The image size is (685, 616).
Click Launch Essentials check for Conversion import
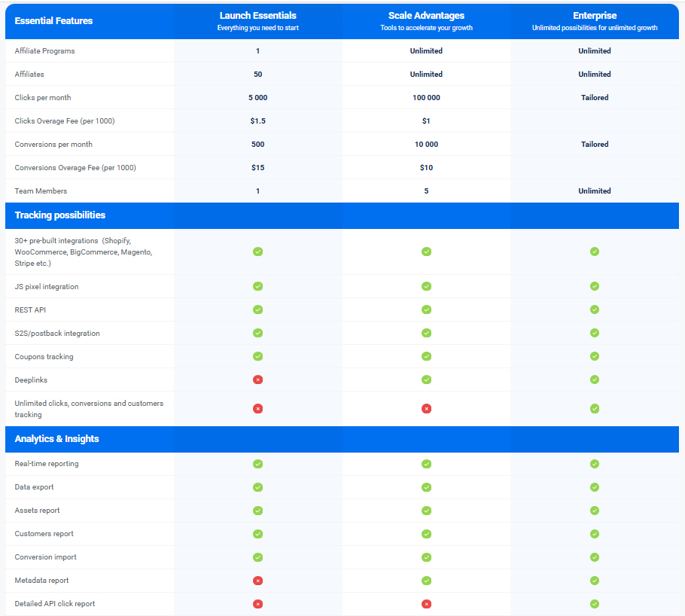coord(257,557)
